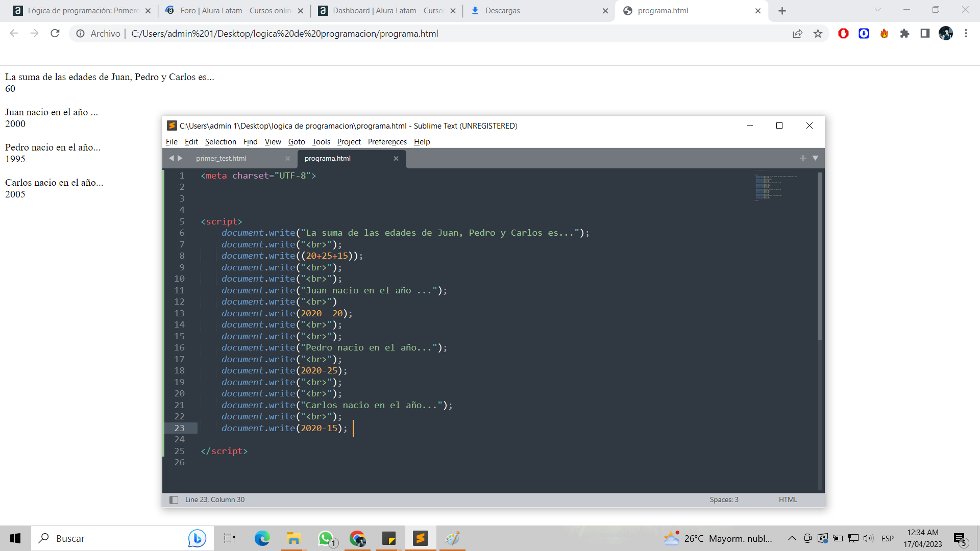Screen dimensions: 980x551
Task: Open the HTML syntax selector
Action: pos(788,500)
